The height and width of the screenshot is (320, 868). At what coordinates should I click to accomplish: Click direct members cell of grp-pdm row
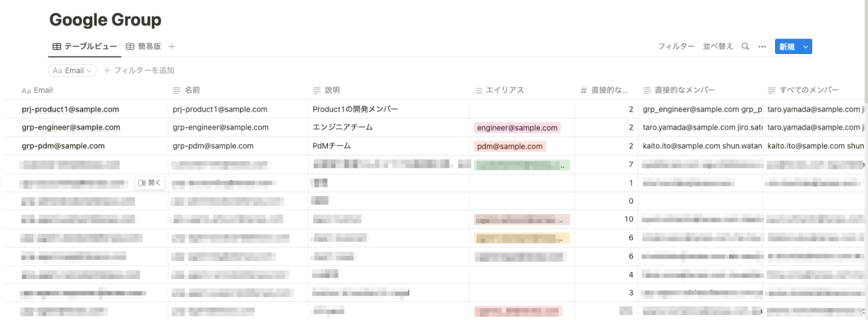tap(701, 146)
